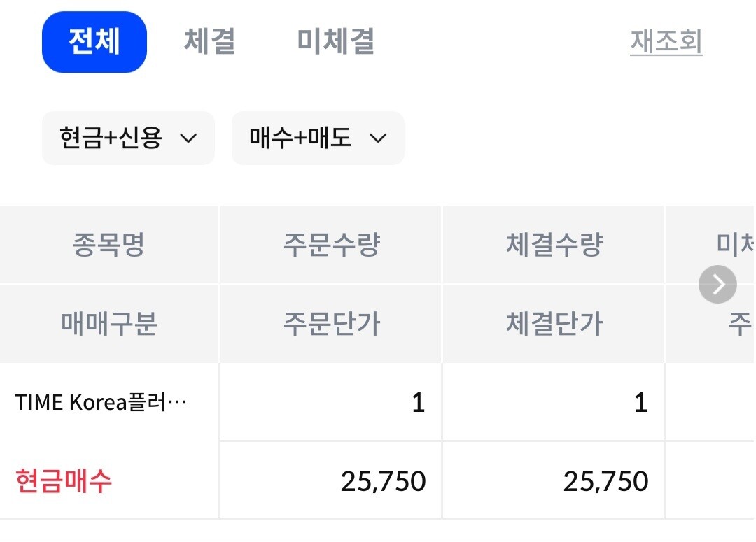Click the right arrow scroll icon
Viewport: 756px width, 542px height.
717,285
